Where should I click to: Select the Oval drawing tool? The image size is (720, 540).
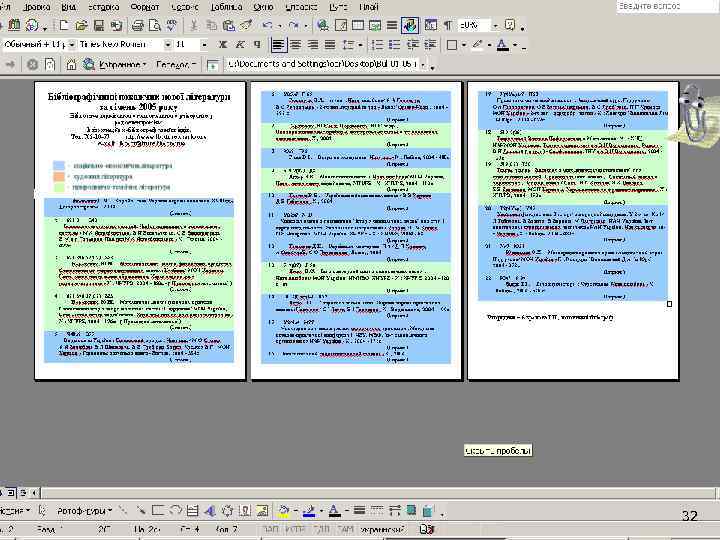[175, 511]
